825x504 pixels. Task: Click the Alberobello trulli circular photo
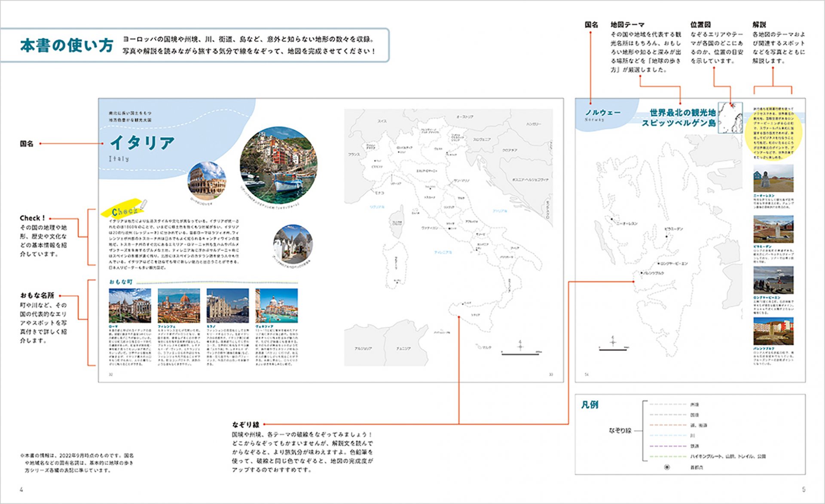tap(293, 244)
